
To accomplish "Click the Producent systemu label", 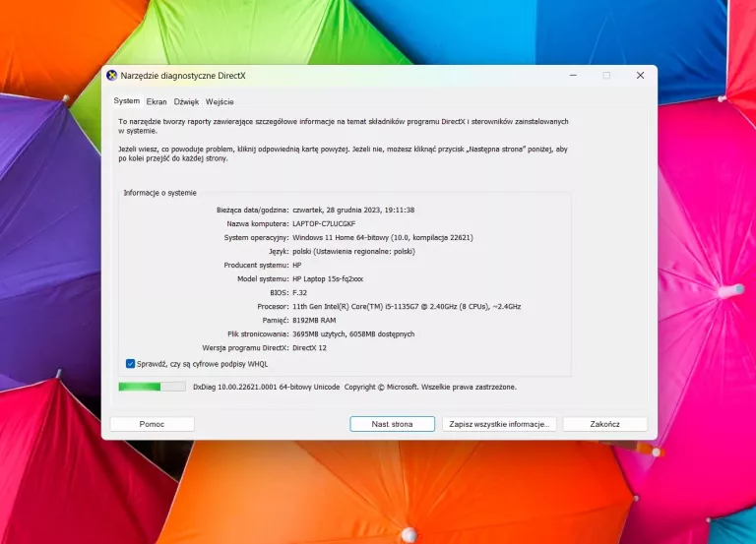I will coord(256,265).
